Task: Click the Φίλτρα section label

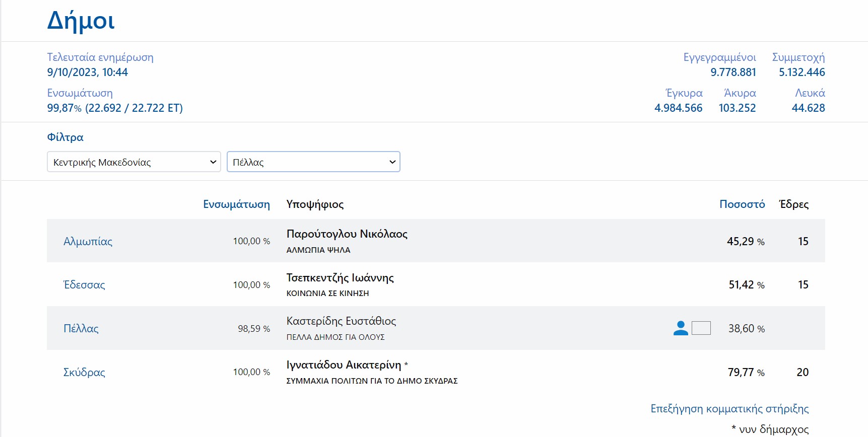Action: (x=65, y=137)
